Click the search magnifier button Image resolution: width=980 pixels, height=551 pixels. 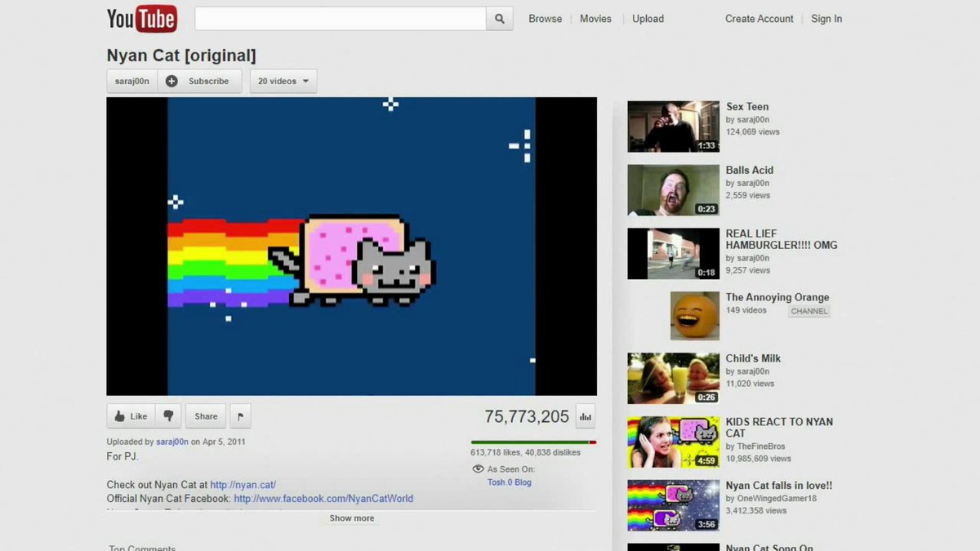coord(500,19)
